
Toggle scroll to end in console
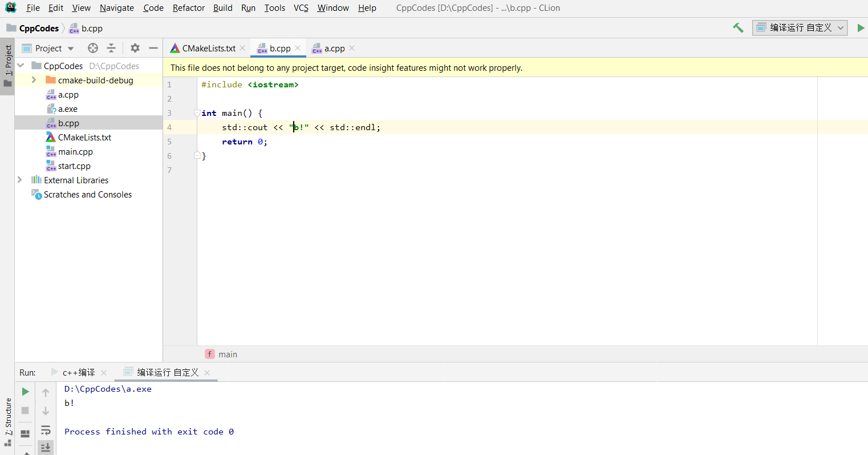(46, 447)
